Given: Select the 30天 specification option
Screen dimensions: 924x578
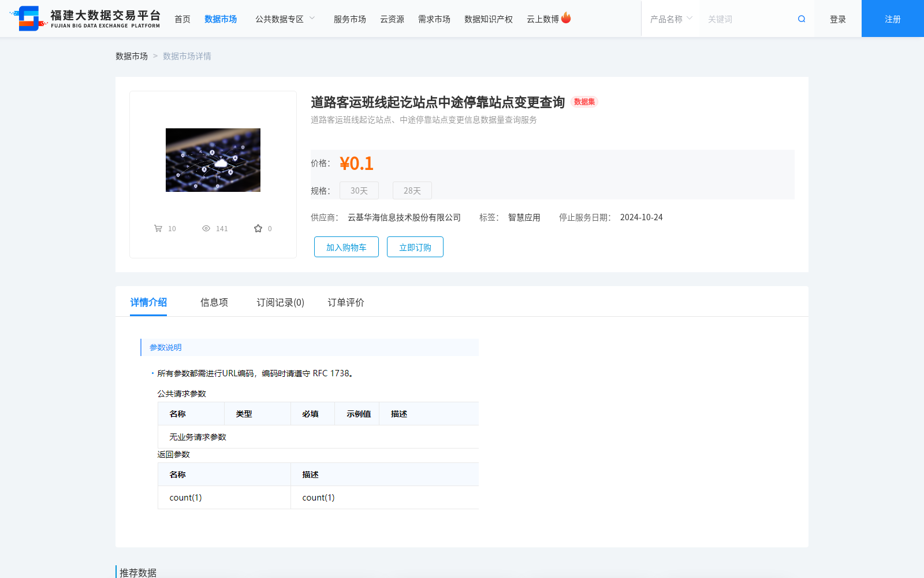Looking at the screenshot, I should coord(359,190).
